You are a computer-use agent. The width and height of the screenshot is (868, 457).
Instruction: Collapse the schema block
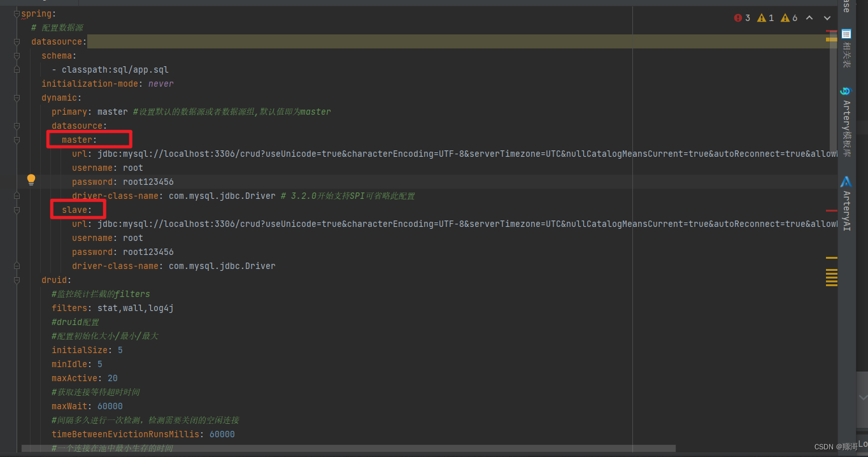point(17,55)
